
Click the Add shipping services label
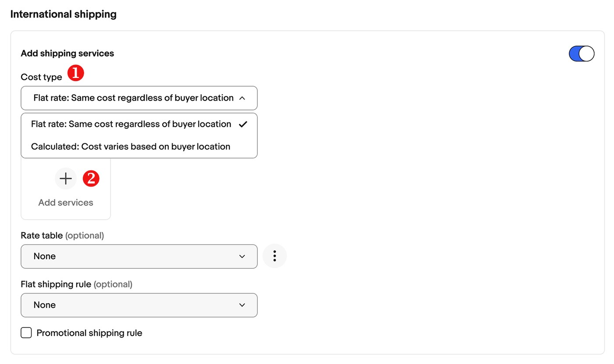pos(68,54)
